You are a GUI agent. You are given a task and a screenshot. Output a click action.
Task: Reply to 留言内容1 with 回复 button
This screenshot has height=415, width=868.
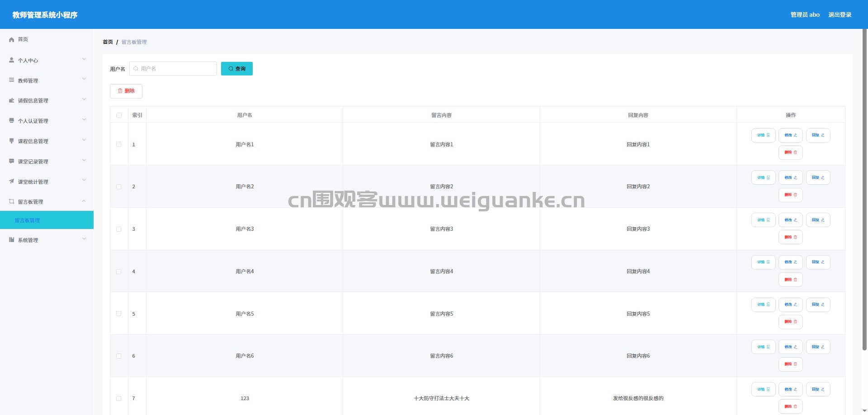818,135
